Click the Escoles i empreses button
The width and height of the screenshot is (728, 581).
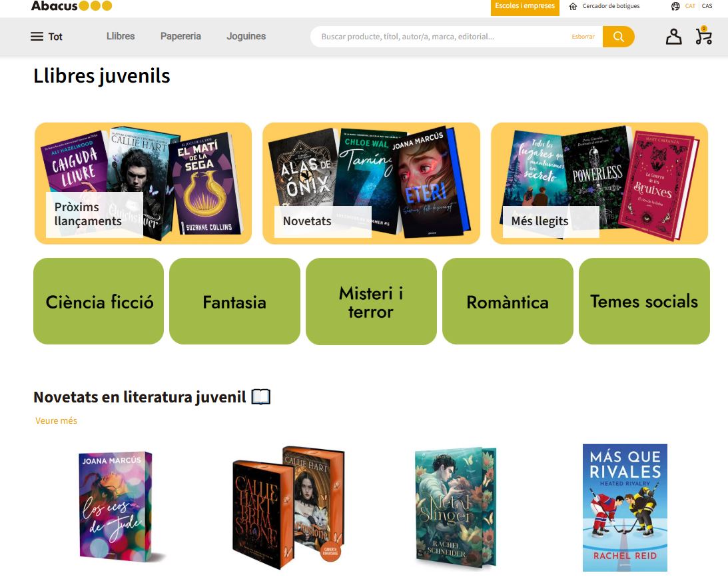pyautogui.click(x=525, y=7)
